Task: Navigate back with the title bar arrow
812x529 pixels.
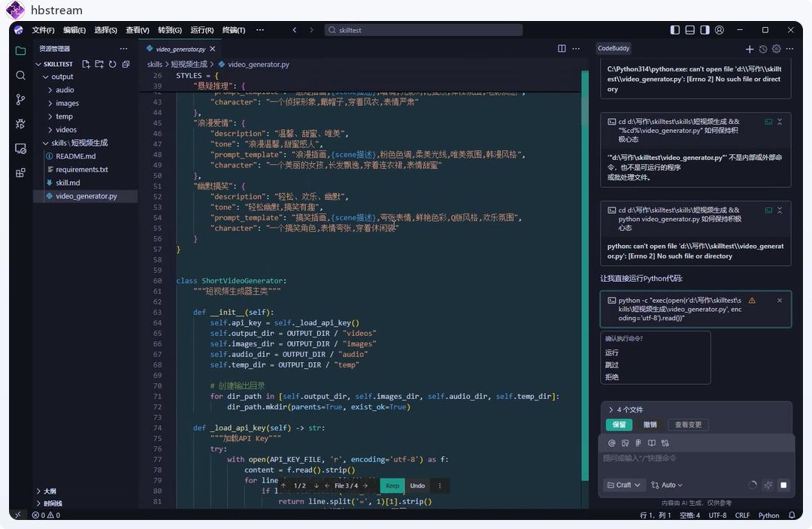Action: coord(294,30)
